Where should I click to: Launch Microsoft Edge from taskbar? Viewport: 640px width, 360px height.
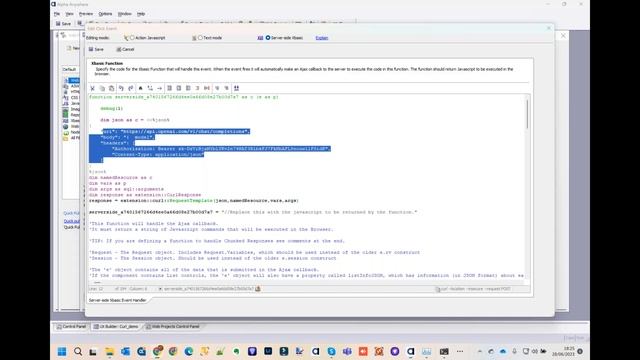point(189,351)
